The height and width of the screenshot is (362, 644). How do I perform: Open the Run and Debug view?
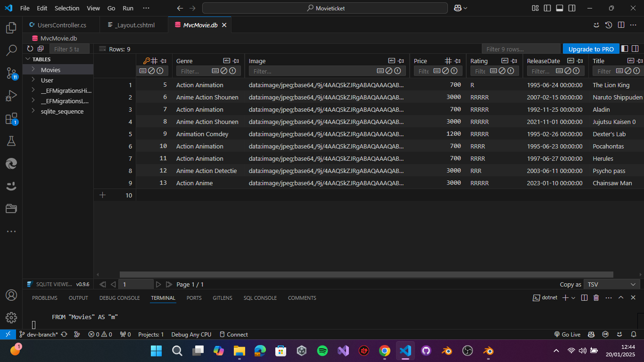tap(11, 96)
